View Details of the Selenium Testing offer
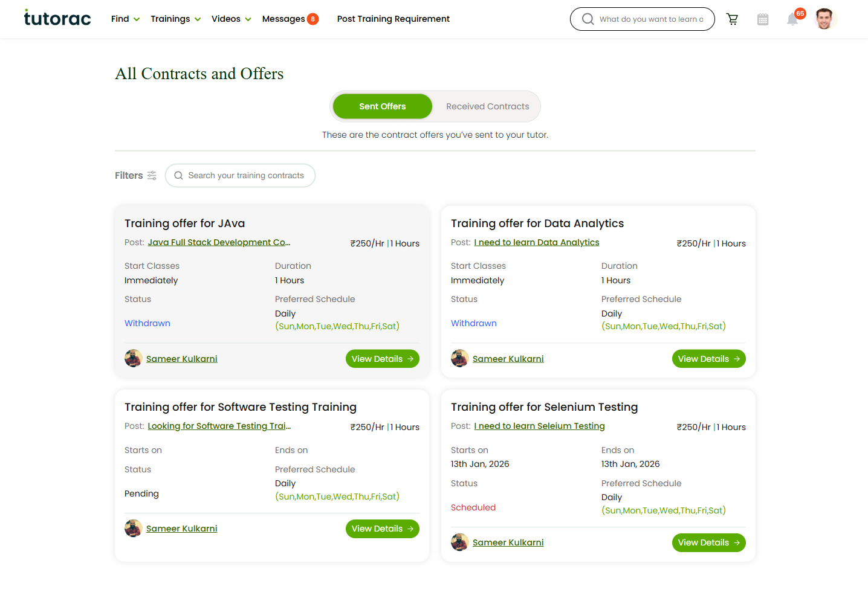 [709, 542]
